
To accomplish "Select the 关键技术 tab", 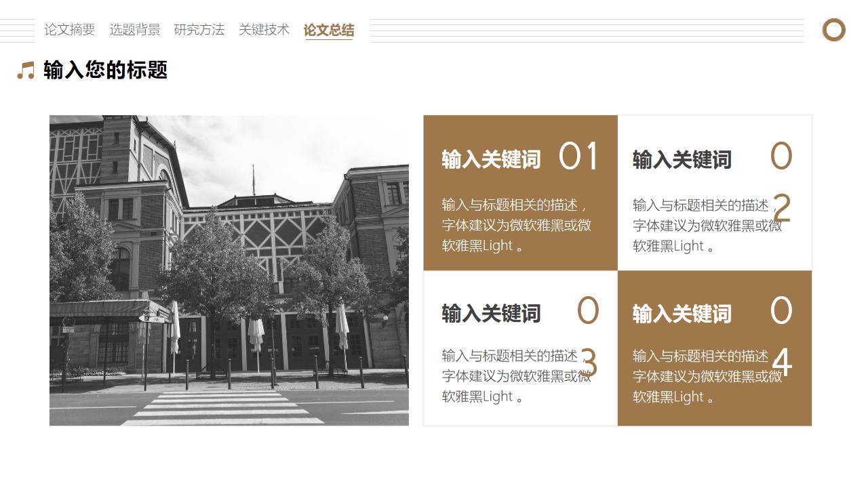I will click(x=264, y=30).
